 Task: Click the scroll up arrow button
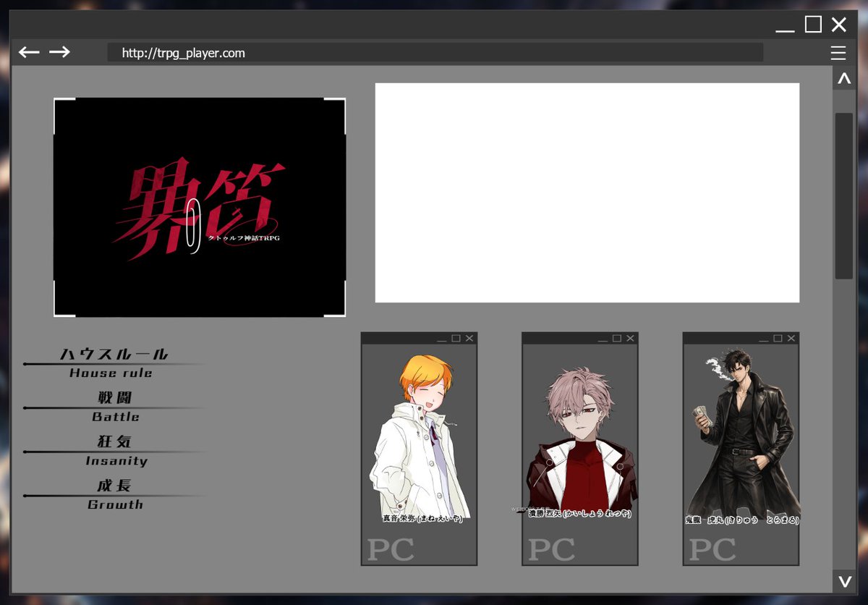tap(844, 80)
